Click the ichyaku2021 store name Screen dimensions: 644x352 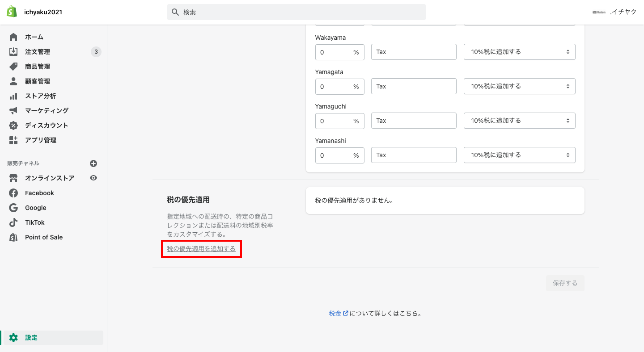43,12
